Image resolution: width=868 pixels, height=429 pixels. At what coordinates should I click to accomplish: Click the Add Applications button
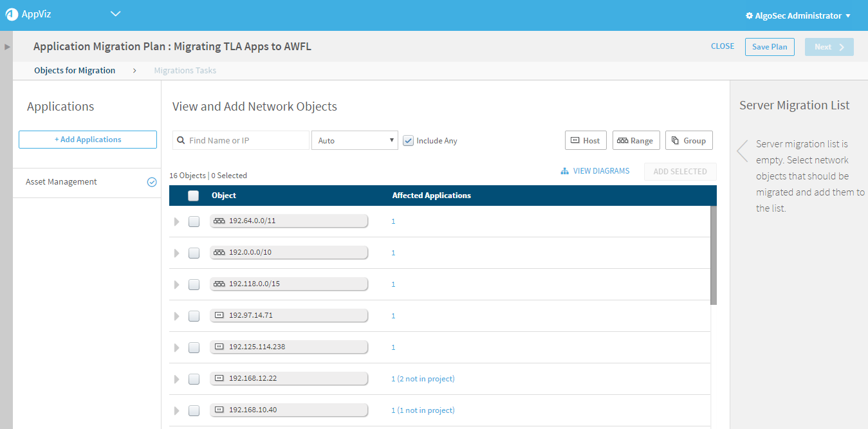tap(88, 140)
